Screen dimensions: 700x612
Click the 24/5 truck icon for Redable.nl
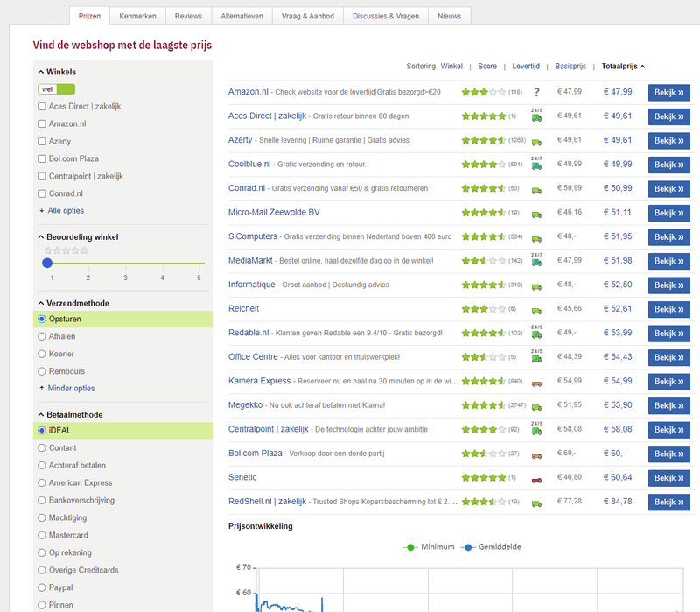point(536,333)
